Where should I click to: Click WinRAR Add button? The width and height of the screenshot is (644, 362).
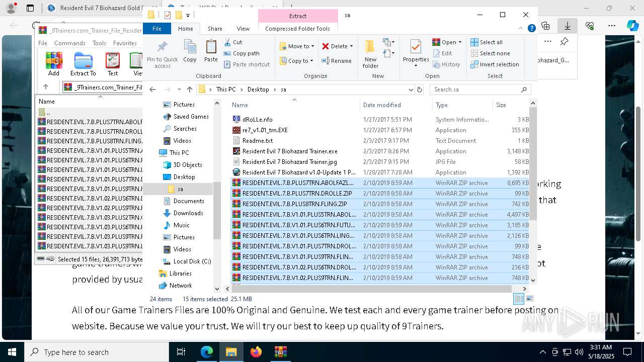point(54,64)
